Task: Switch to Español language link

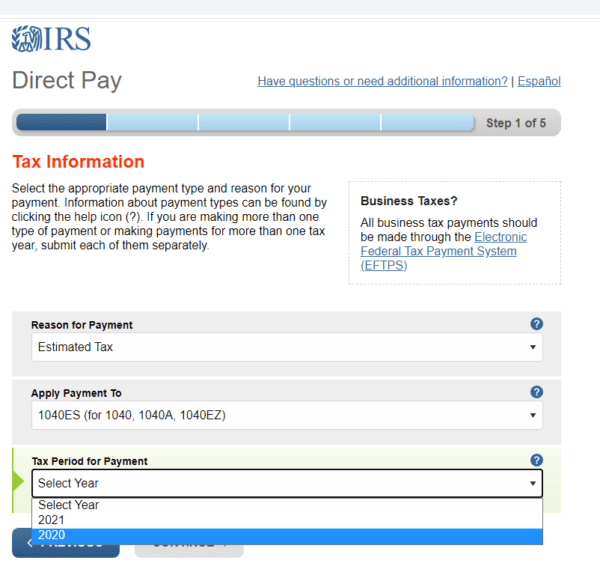Action: point(538,81)
